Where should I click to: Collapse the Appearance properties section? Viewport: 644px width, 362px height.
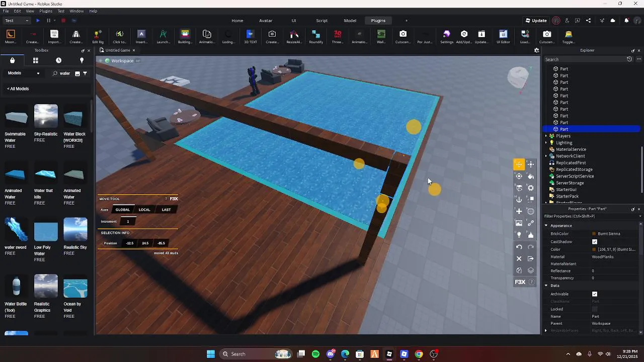[x=546, y=226]
